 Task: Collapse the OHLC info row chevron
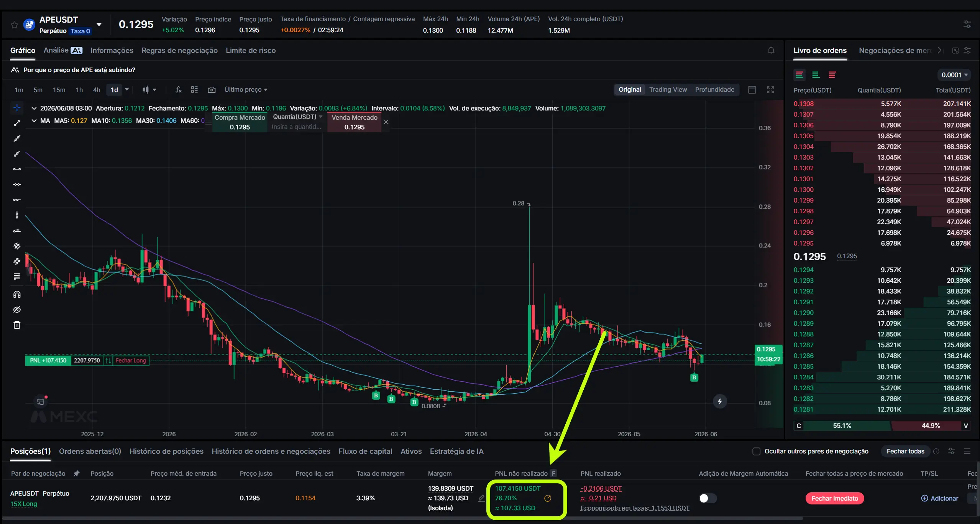point(34,108)
